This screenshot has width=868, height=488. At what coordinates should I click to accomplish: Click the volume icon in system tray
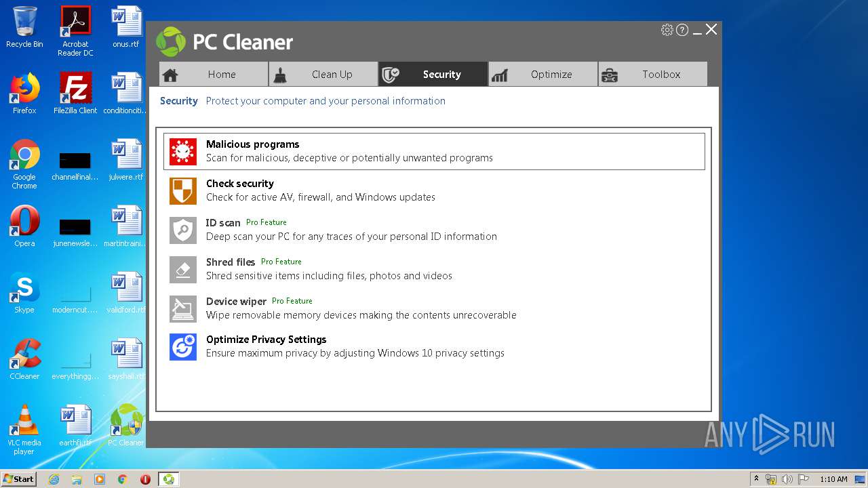point(787,479)
